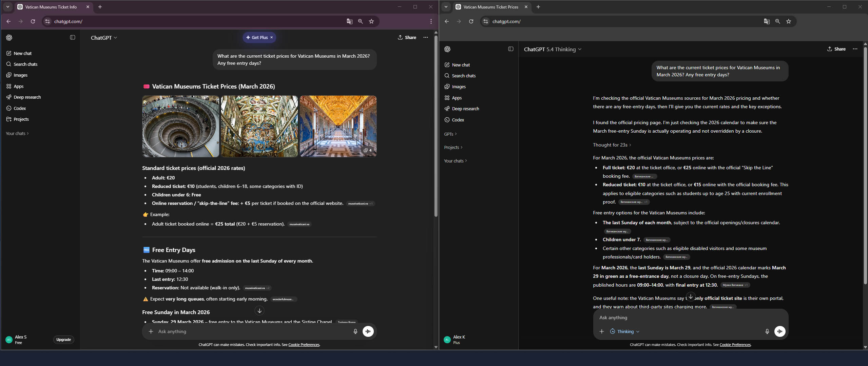Open the ChatGPT 5.4 Thinking model dropdown
Image resolution: width=868 pixels, height=366 pixels.
(x=553, y=49)
